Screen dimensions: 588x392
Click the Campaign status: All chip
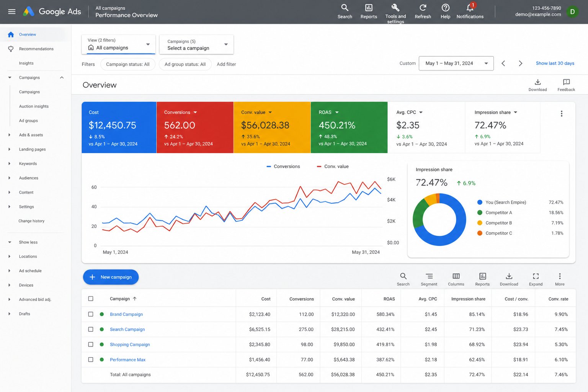128,64
